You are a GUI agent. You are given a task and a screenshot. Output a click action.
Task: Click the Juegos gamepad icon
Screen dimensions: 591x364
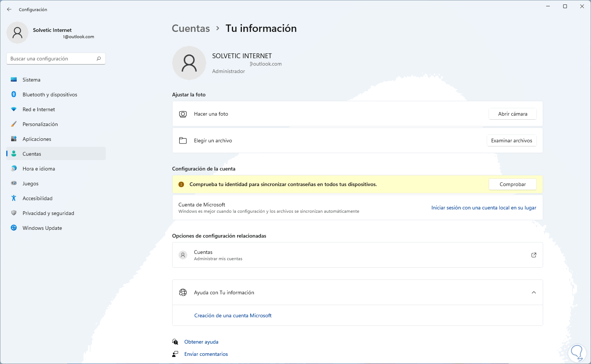[14, 183]
